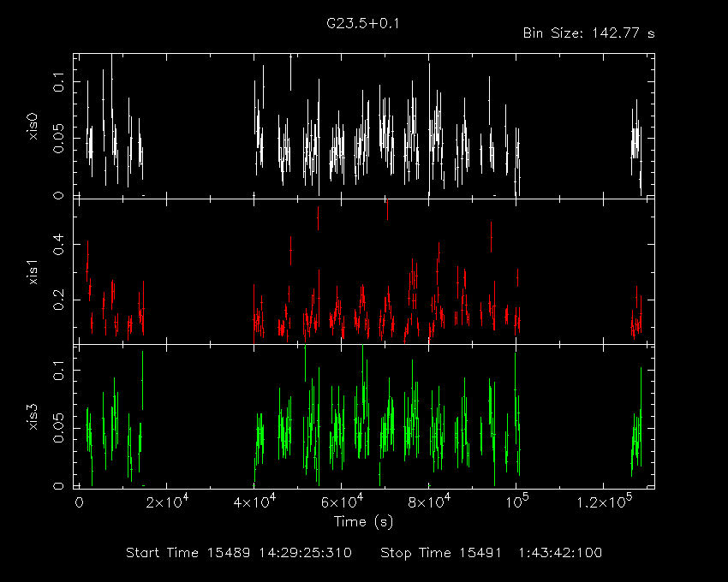Select the xis0 panel axis label
The width and height of the screenshot is (728, 582).
click(x=33, y=127)
